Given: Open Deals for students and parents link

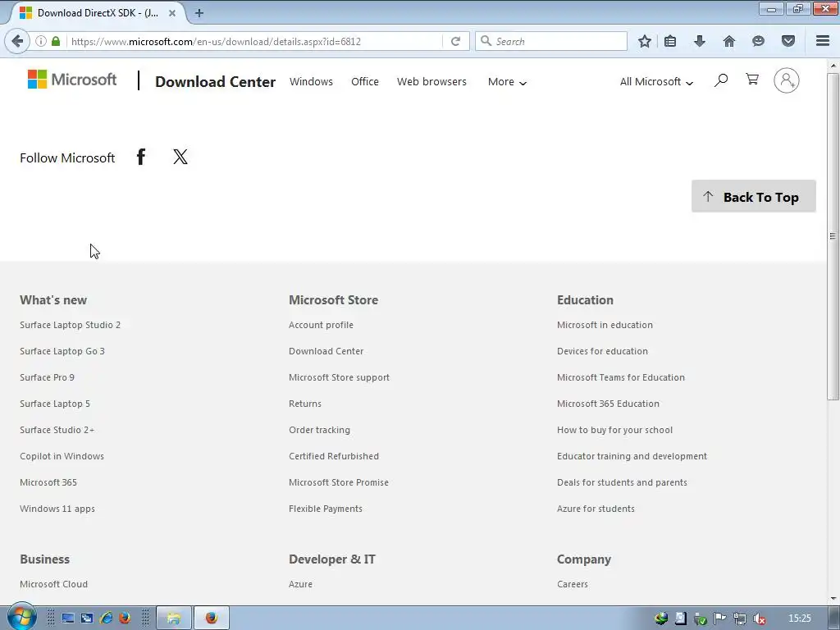Looking at the screenshot, I should [x=622, y=482].
